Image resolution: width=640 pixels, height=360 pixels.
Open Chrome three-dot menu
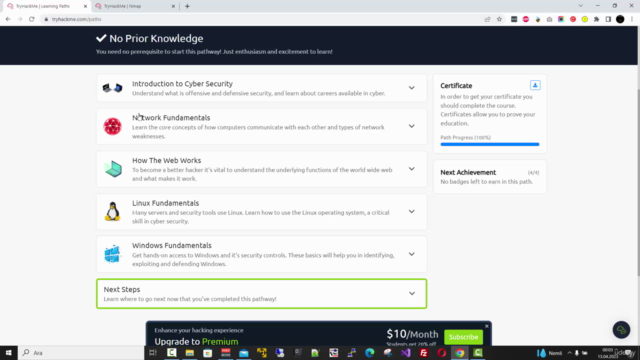click(632, 19)
